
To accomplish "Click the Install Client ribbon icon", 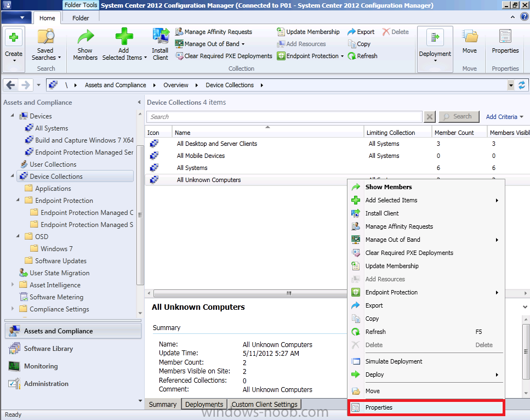I will (160, 46).
